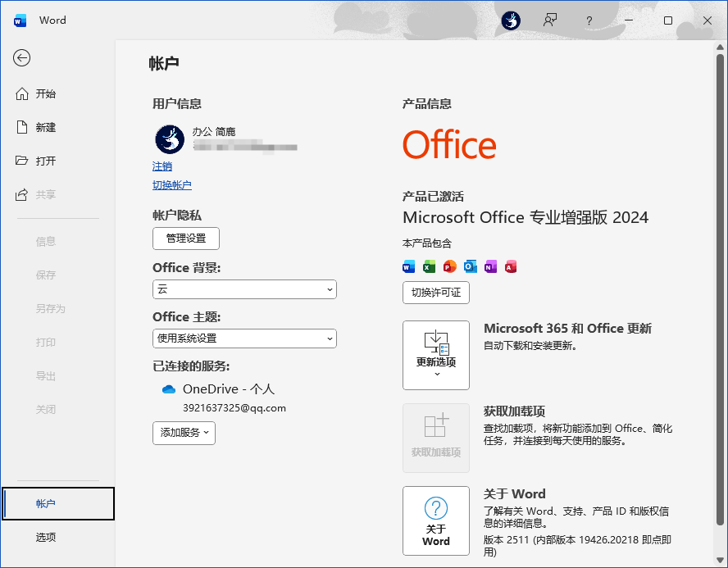Switch to the 选项 menu item
The height and width of the screenshot is (568, 728).
tap(45, 537)
